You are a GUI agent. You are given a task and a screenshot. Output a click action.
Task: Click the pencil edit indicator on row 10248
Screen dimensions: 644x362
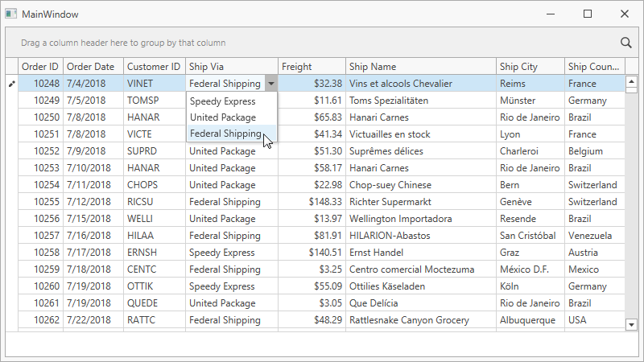point(12,84)
